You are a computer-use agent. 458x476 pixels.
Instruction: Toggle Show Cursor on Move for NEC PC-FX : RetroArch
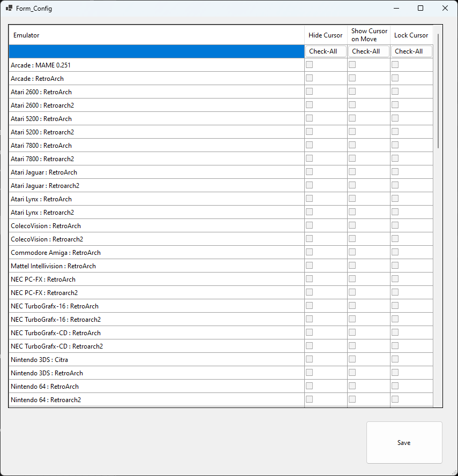[352, 278]
